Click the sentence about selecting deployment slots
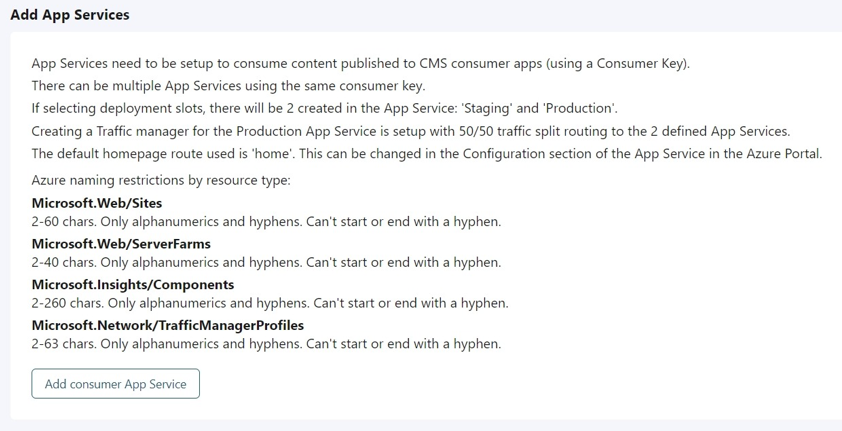842x431 pixels. [324, 108]
